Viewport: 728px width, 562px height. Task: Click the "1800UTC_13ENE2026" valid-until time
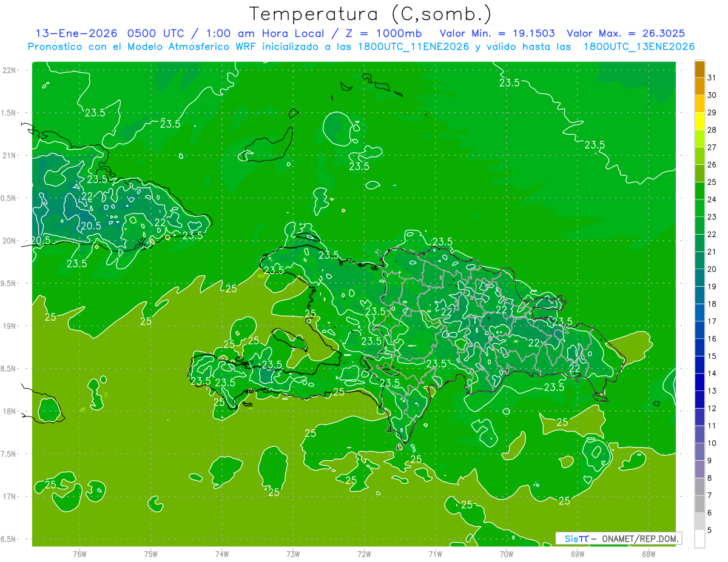(639, 47)
